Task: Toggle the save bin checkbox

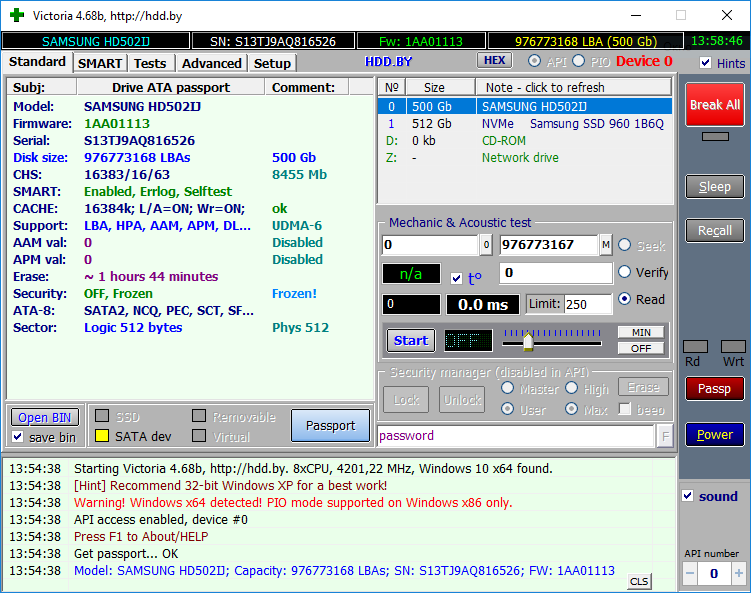Action: pyautogui.click(x=18, y=437)
